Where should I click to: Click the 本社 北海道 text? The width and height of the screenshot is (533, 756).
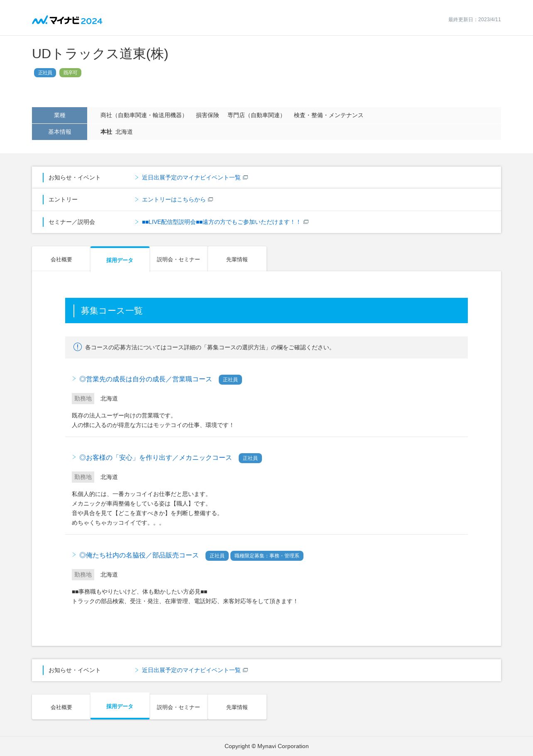pos(117,132)
